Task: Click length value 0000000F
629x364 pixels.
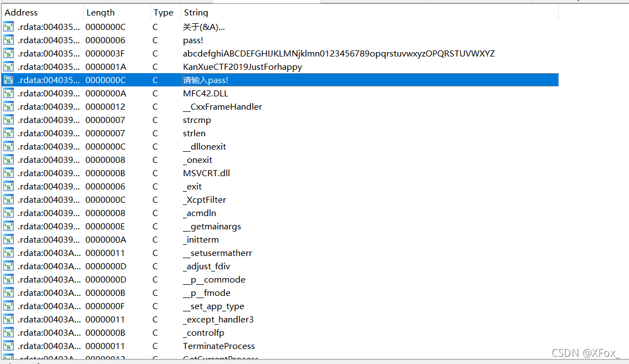Action: point(105,306)
